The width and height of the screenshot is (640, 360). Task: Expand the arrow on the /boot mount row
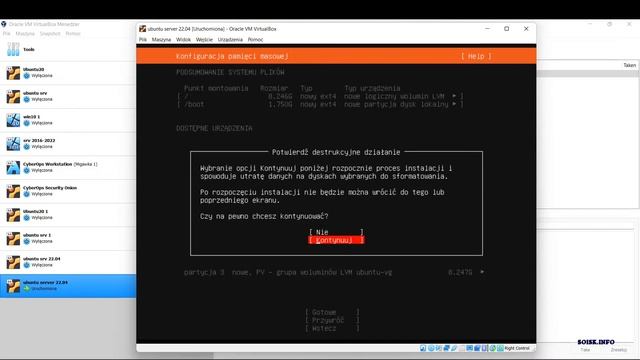454,104
